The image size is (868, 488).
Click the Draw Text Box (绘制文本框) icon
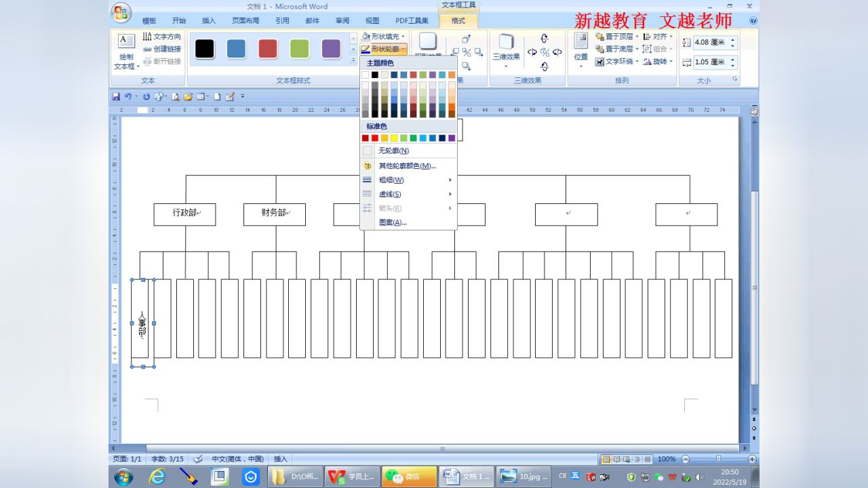126,50
